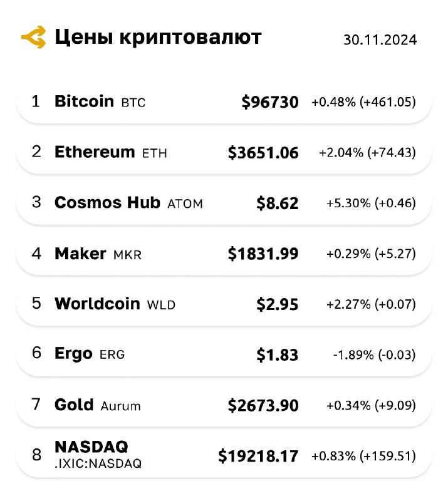Click the Bitcoin change +0.48% (+461.05)
This screenshot has height=501, width=448.
coord(364,102)
